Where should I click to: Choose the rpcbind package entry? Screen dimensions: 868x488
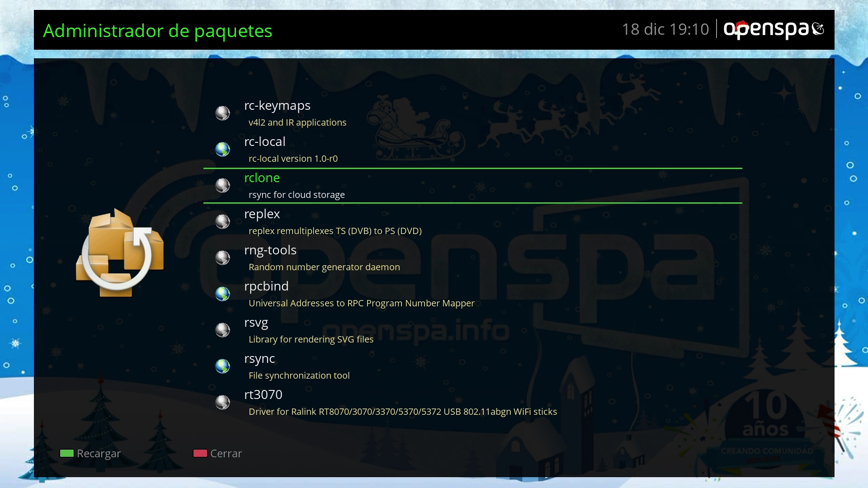click(473, 294)
